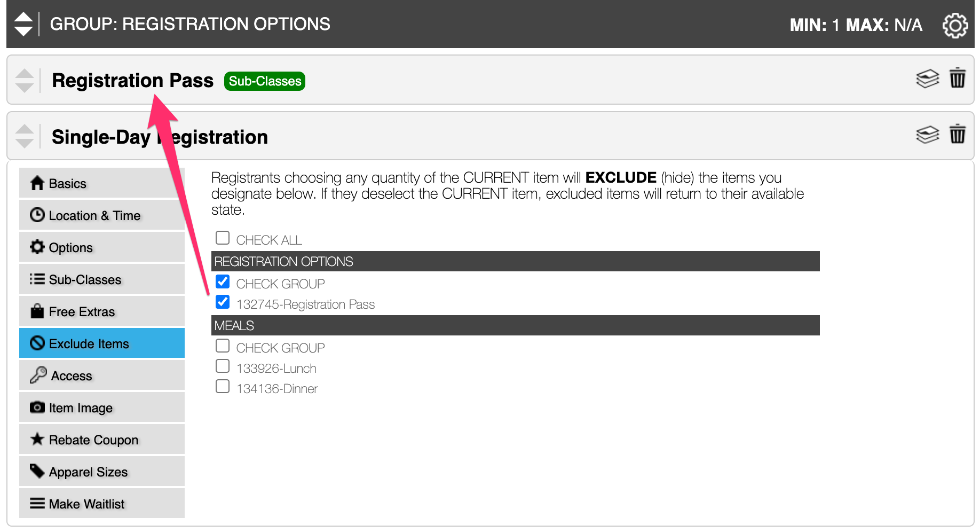Open group settings gear icon
Viewport: 980px width, 532px height.
(955, 25)
